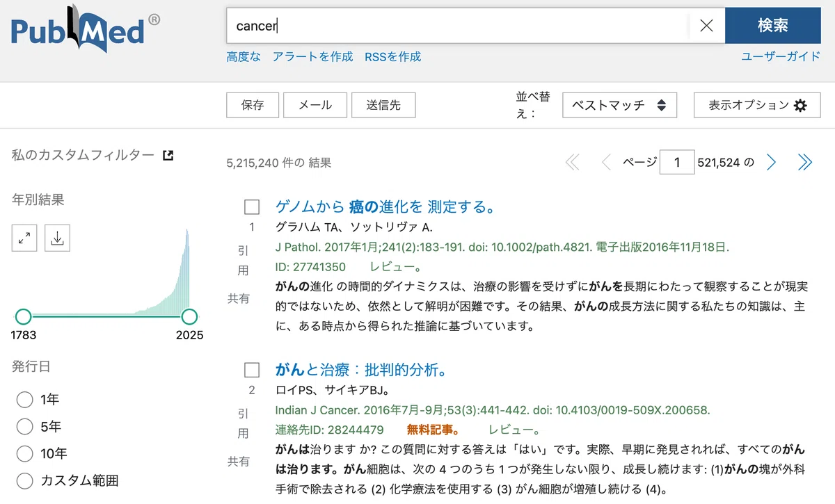Open the 高度な advanced search link
The image size is (835, 504).
click(x=244, y=57)
